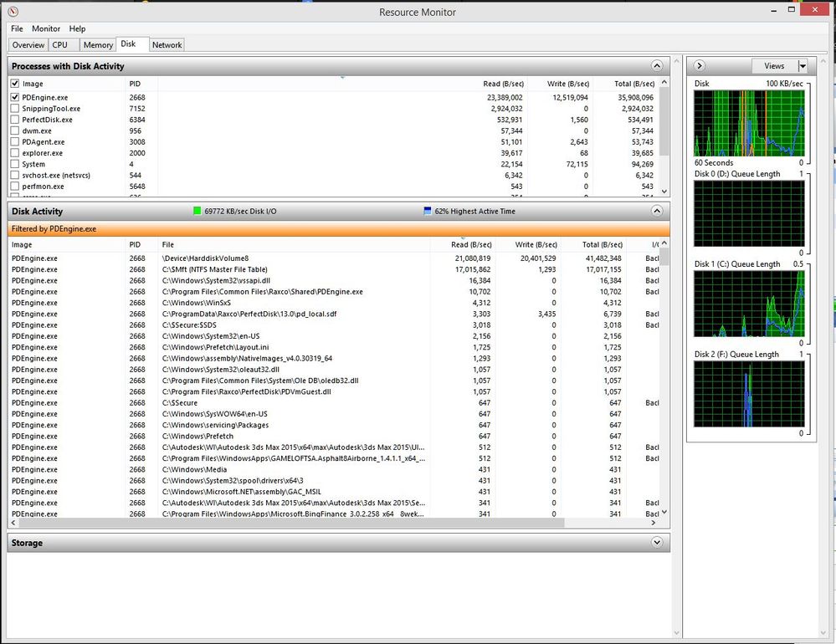This screenshot has width=836, height=644.
Task: Click the Disk Activity horizontal scrollbar thumb
Action: [x=291, y=523]
